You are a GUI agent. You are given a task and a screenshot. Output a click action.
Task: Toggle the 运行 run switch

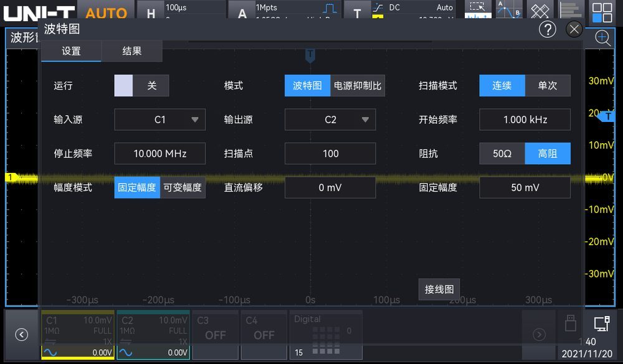click(x=141, y=86)
